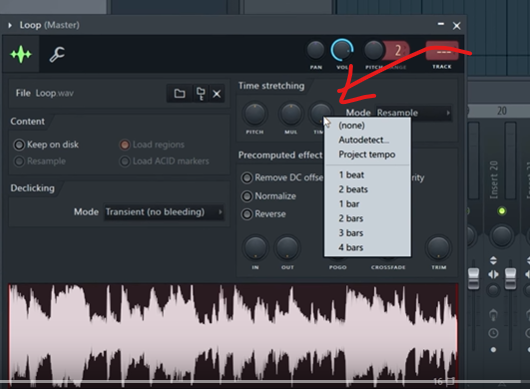Screen dimensions: 530x389
Task: Click the Time stretching MUL knob
Action: [290, 114]
